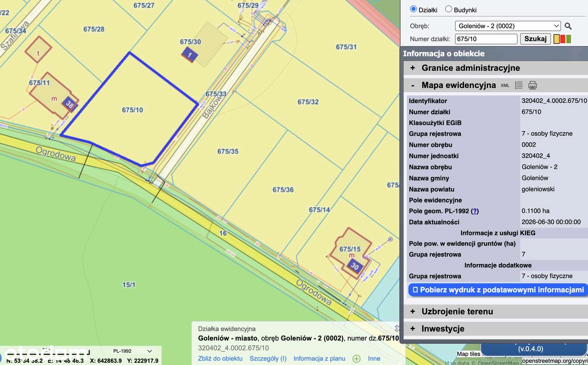Show list view icon for Mapa ewidencyjna
The image size is (588, 365).
[x=519, y=85]
